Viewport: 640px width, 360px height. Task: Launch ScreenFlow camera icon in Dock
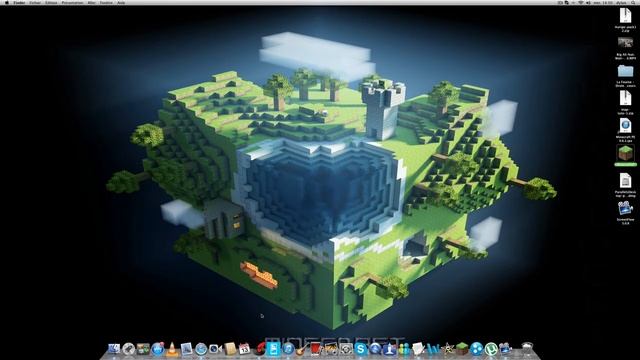(505, 349)
